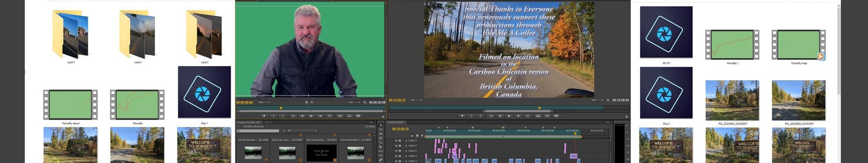Extract selection in Program monitor
This screenshot has width=868, height=163.
[x=547, y=116]
